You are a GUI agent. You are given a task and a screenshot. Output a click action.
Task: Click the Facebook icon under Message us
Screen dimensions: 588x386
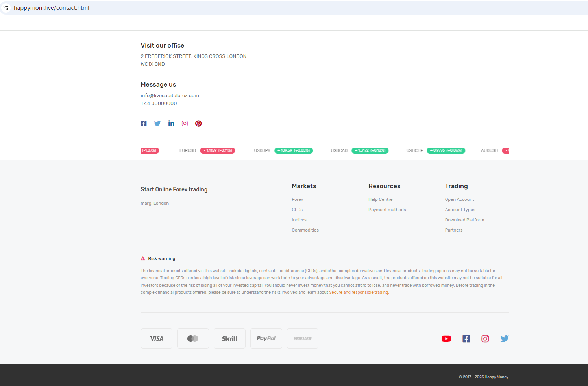click(x=144, y=124)
